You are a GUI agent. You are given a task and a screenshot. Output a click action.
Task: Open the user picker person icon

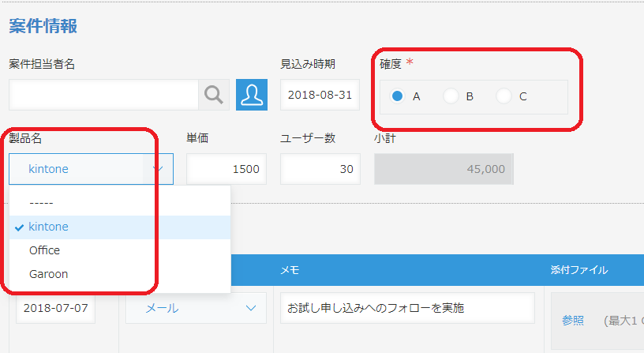point(252,95)
